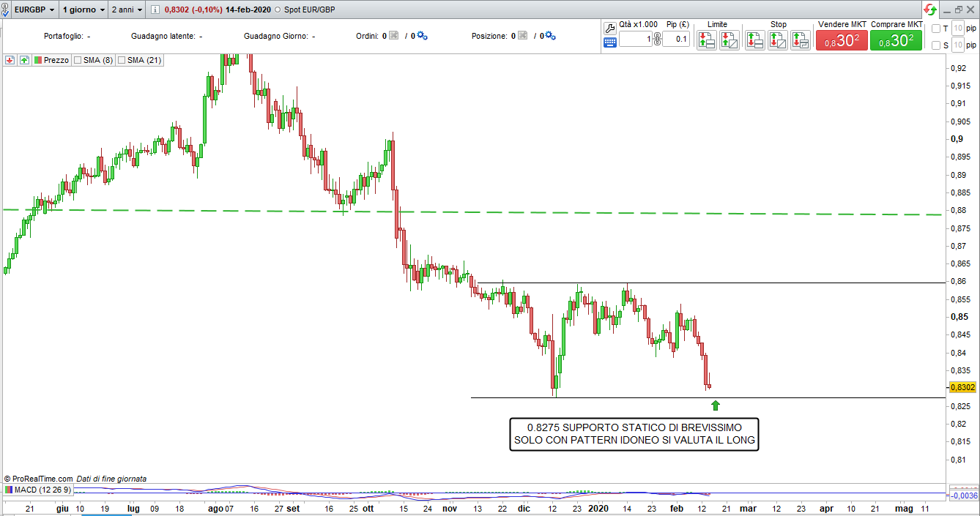Click the second Limite order icon
This screenshot has width=980, height=516.
coord(729,40)
